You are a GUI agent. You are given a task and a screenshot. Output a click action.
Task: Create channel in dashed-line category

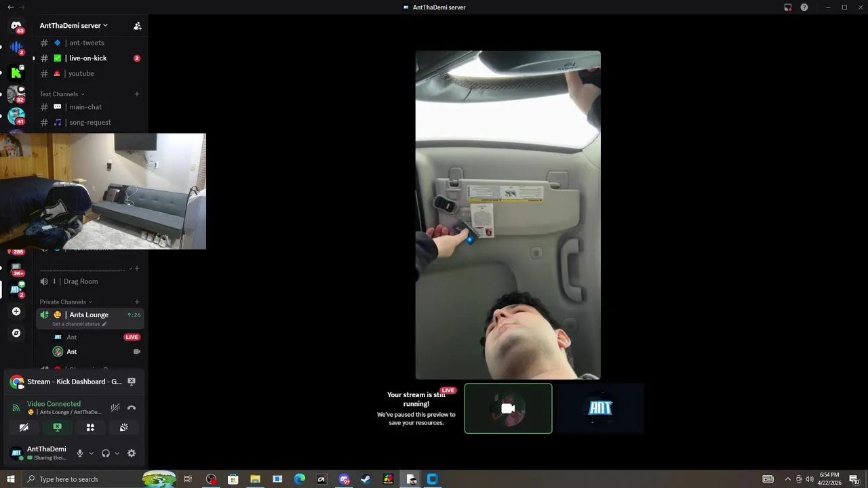point(137,268)
